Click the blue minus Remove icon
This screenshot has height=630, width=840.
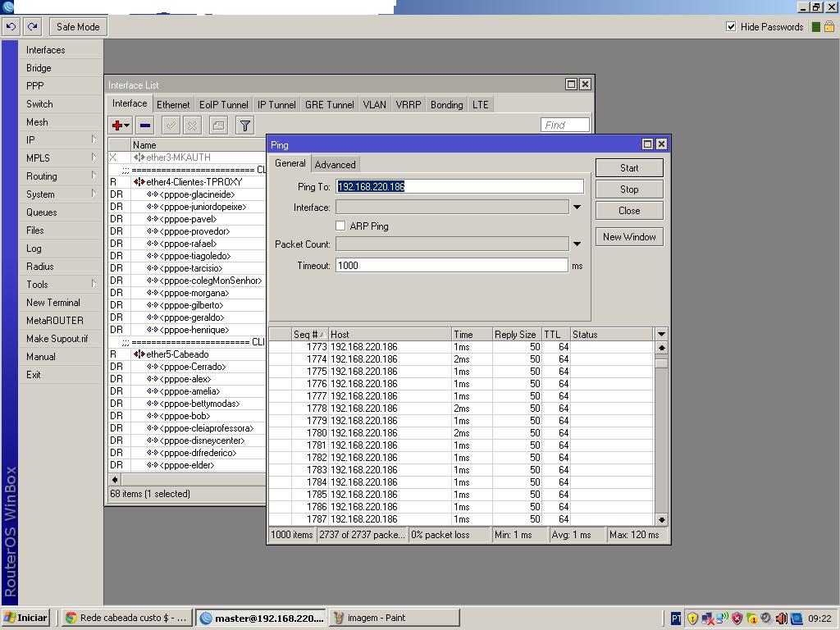click(145, 125)
